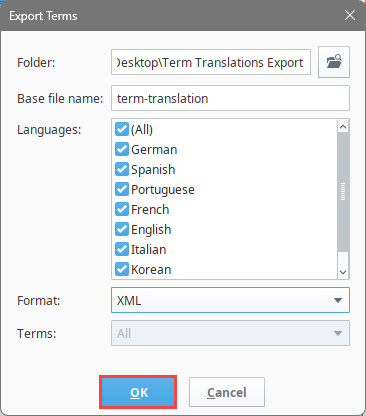366x416 pixels.
Task: Uncheck the (All) languages checkbox
Action: [122, 129]
